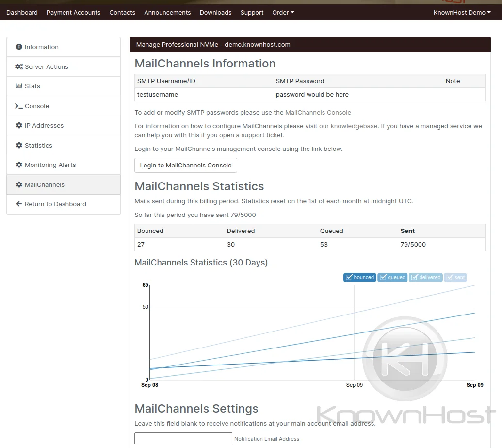Open the our knowledgebase link
502x448 pixels.
point(349,126)
